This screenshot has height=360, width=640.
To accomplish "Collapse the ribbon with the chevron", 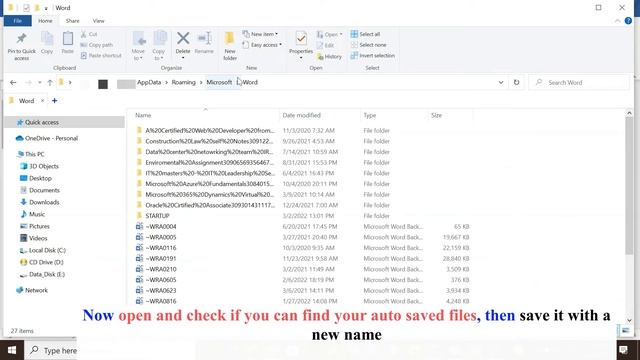I will 617,21.
